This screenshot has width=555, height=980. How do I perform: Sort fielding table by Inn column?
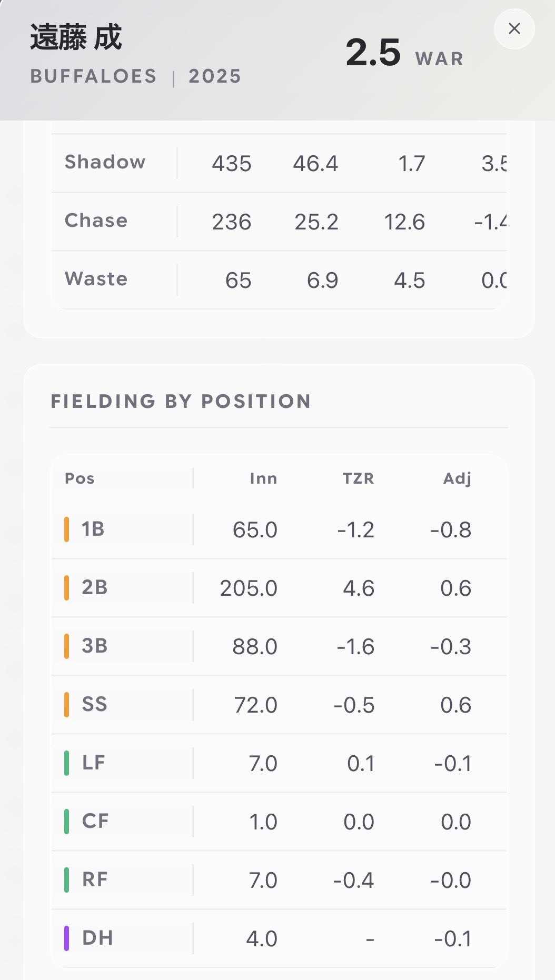tap(263, 478)
